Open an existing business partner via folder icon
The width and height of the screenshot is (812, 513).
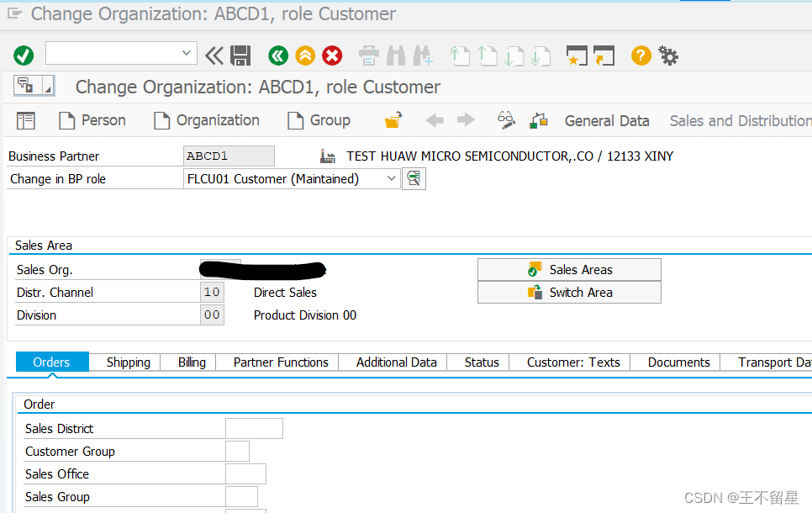pyautogui.click(x=392, y=120)
